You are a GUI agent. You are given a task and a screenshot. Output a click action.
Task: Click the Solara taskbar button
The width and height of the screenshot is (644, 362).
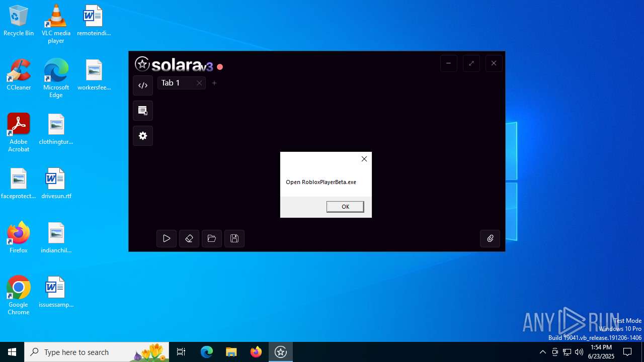coord(281,352)
